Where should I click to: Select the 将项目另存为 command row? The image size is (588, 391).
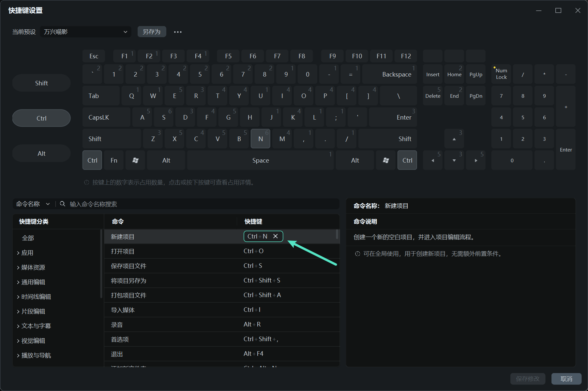[222, 281]
